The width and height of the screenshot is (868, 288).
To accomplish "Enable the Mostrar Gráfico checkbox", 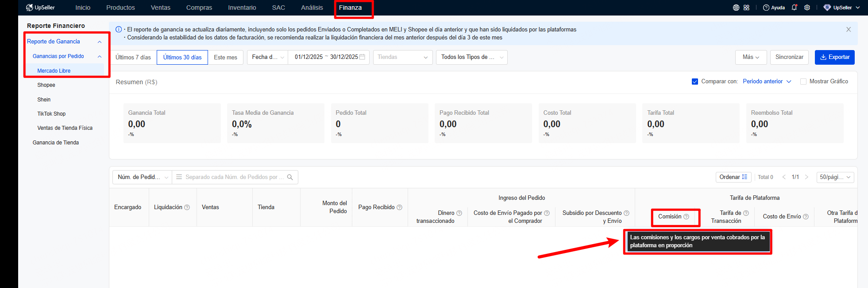I will 803,82.
